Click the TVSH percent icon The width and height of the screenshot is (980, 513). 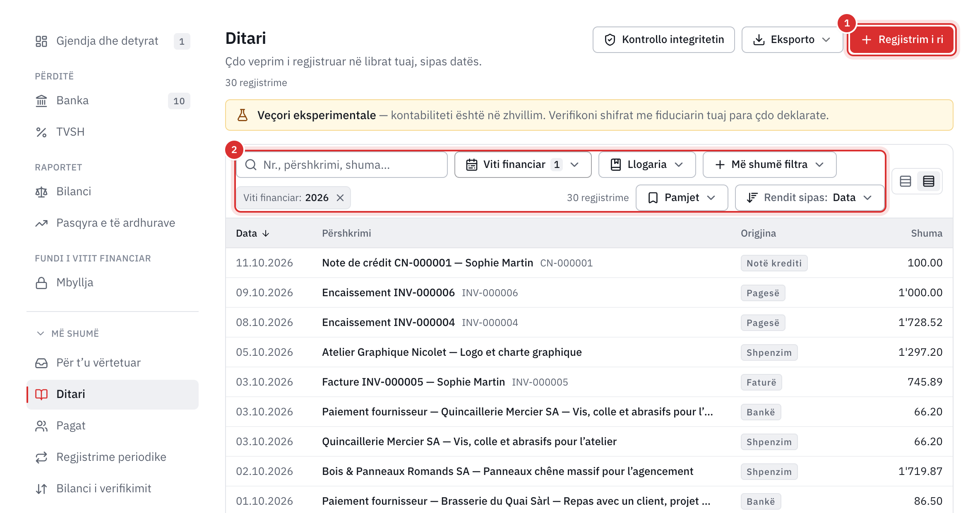(x=41, y=132)
